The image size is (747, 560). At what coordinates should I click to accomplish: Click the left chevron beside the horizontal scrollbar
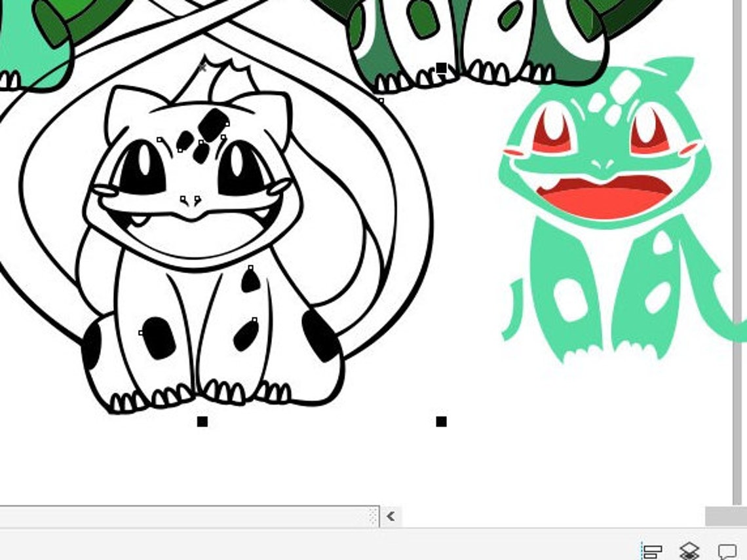pos(391,517)
